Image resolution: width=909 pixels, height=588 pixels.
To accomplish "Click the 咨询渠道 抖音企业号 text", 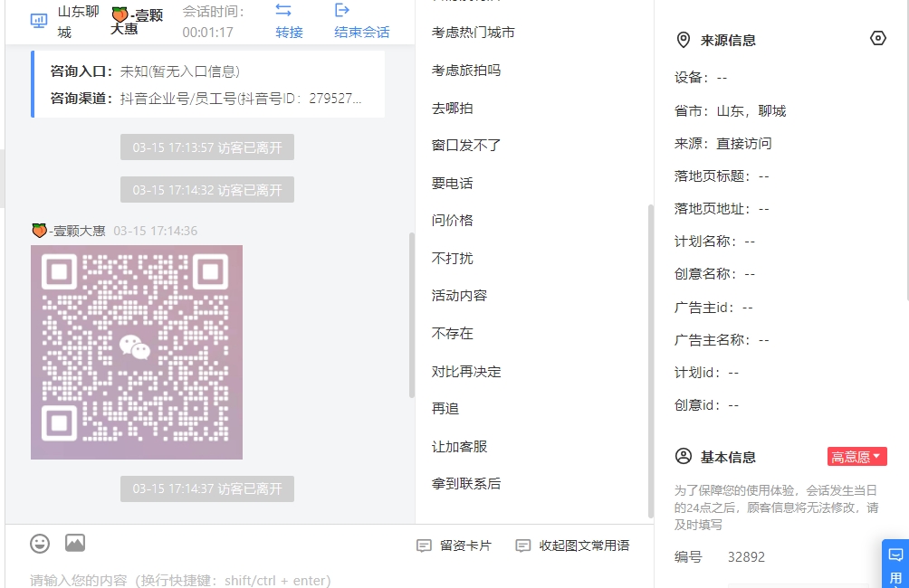I will pos(206,99).
